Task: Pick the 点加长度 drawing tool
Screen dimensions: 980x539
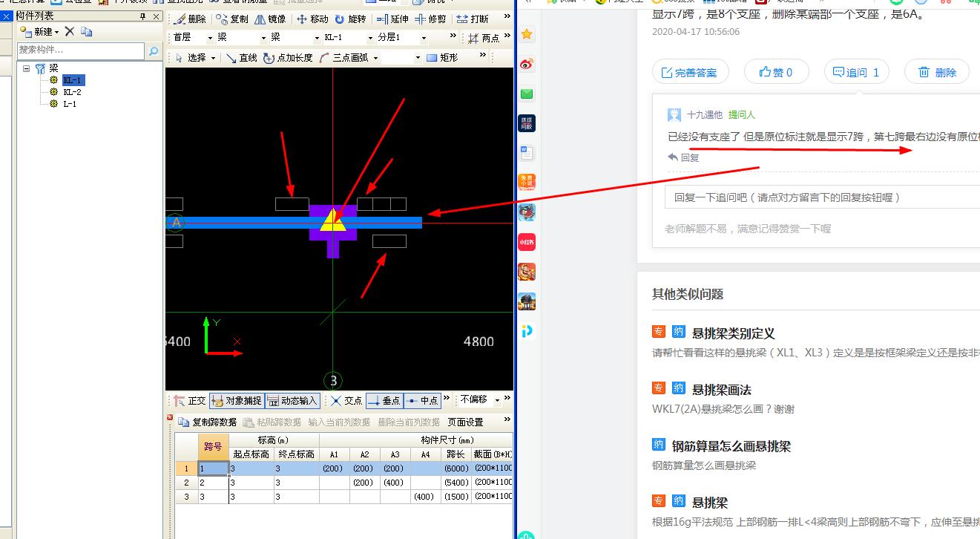Action: pos(288,57)
